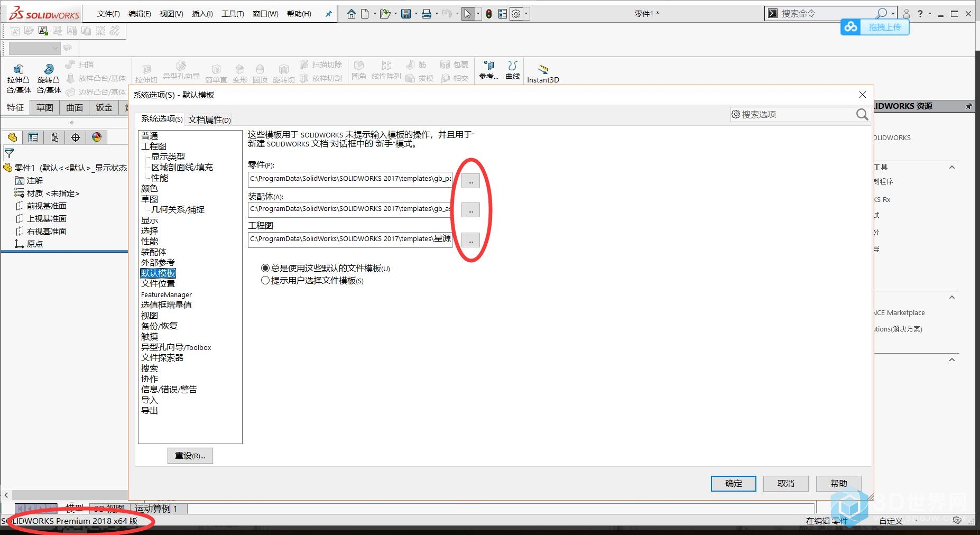980x535 pixels.
Task: Select 异型孔向导/Toolbox in the options list
Action: [176, 347]
